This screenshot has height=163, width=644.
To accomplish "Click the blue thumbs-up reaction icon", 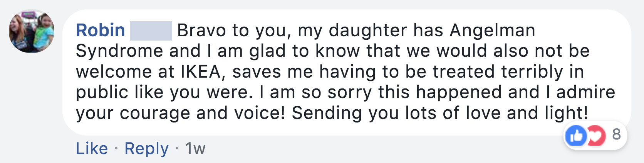I will click(x=576, y=136).
